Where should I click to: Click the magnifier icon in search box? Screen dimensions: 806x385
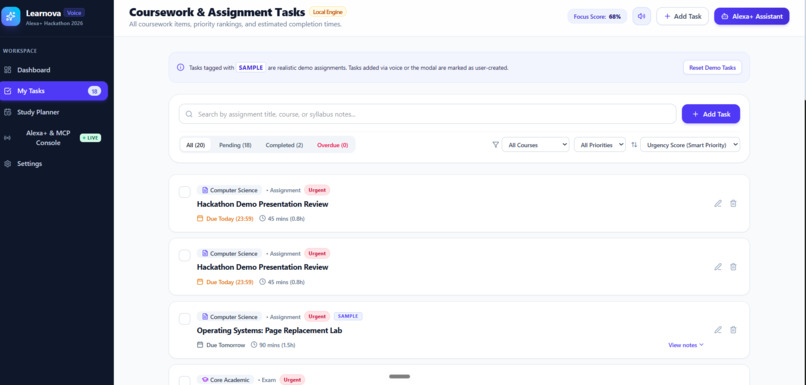click(189, 114)
